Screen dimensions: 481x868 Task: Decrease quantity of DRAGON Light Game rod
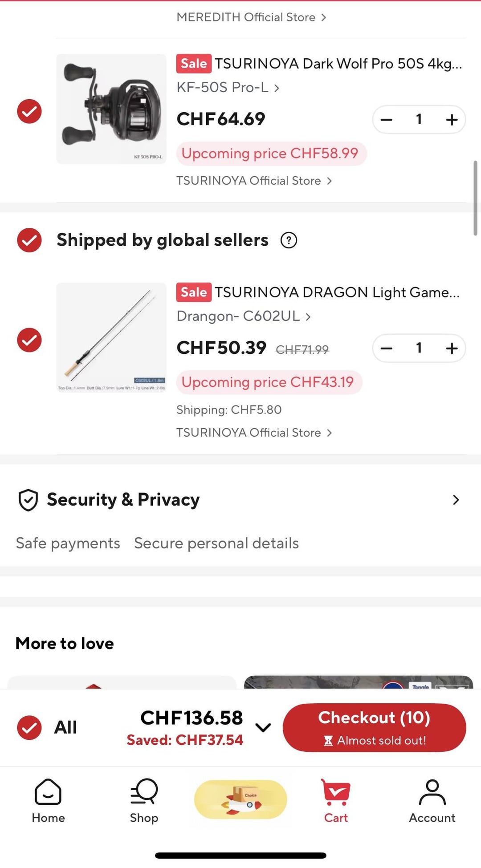(x=387, y=348)
